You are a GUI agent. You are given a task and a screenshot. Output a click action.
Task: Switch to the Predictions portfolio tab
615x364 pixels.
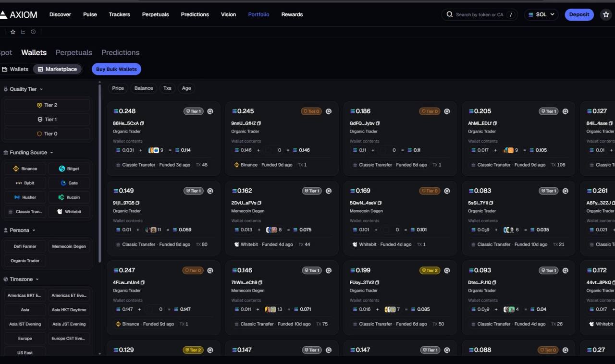tap(120, 53)
